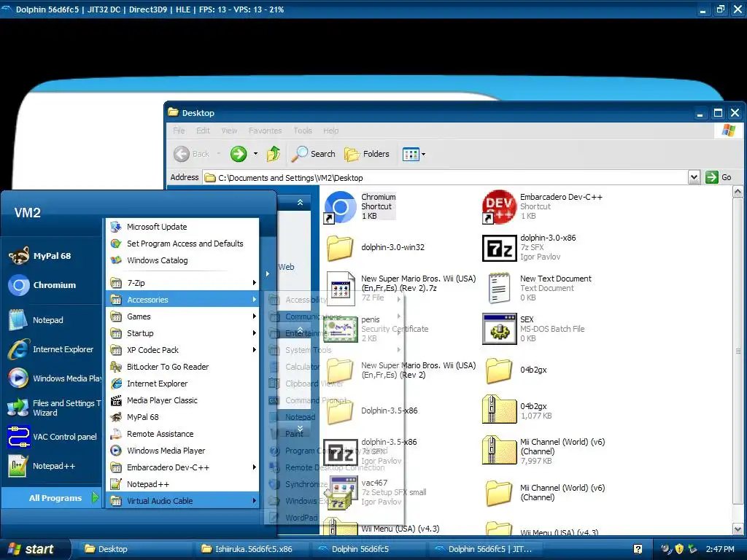Click the Go button beside address bar
The image size is (747, 560).
(x=719, y=178)
